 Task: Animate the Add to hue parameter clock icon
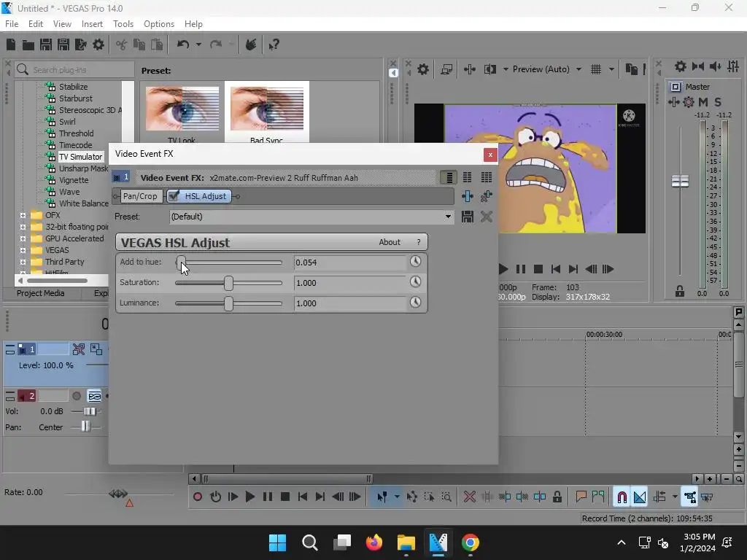(x=415, y=262)
